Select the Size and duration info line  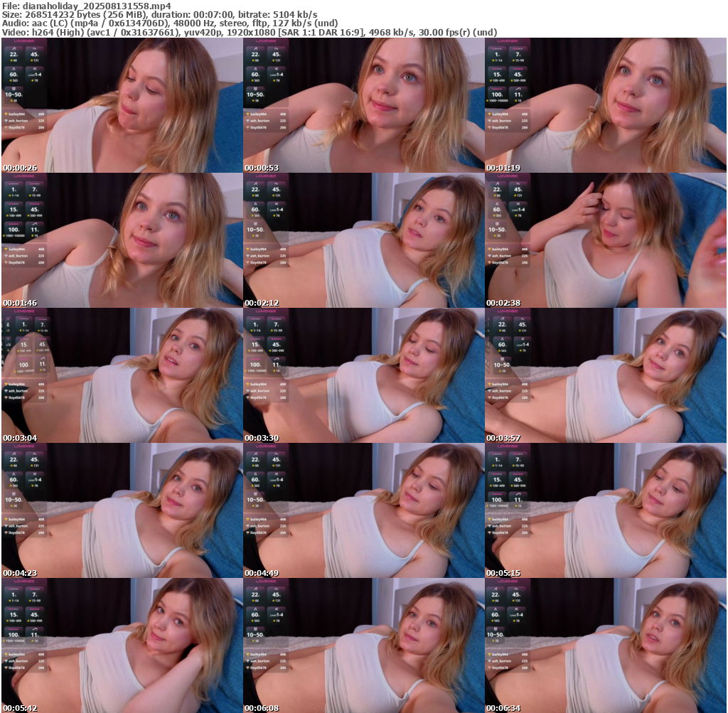(159, 14)
